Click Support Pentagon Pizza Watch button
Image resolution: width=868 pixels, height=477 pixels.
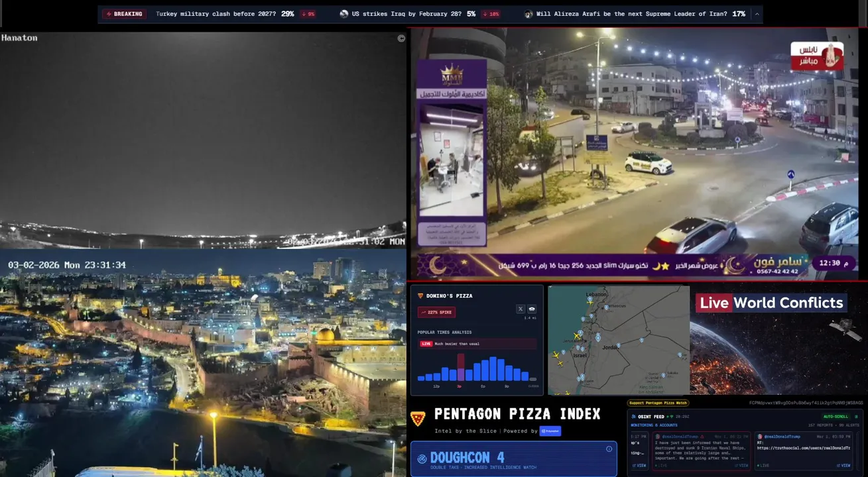click(x=658, y=403)
